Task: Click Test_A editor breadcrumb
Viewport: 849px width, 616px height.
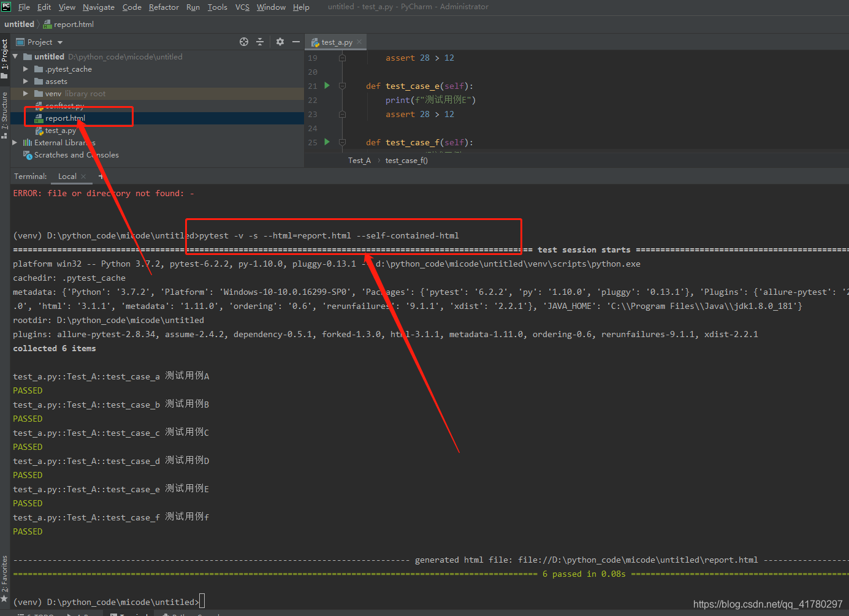Action: [x=359, y=161]
